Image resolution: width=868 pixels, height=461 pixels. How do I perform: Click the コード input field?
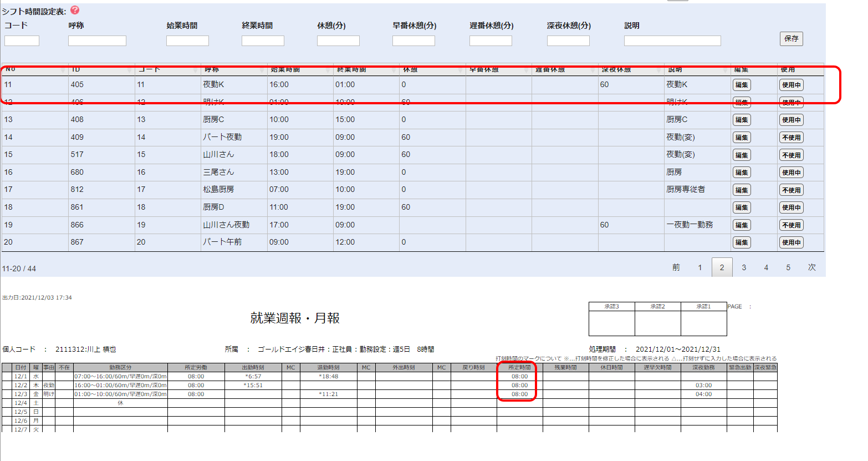(22, 40)
